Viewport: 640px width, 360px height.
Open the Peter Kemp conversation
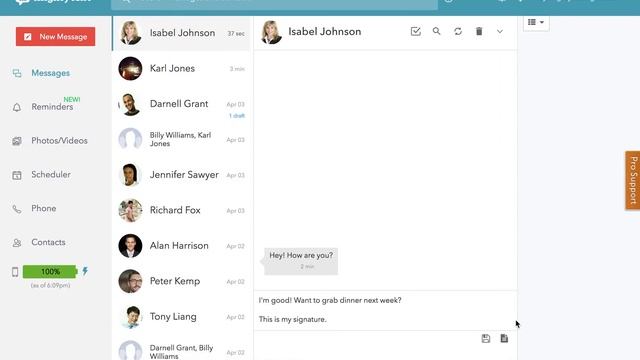(181, 282)
